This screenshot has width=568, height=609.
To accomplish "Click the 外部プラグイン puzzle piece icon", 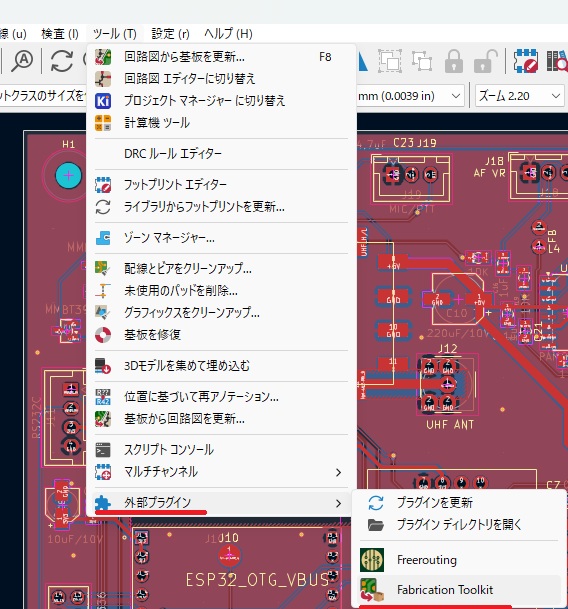I will click(x=103, y=503).
